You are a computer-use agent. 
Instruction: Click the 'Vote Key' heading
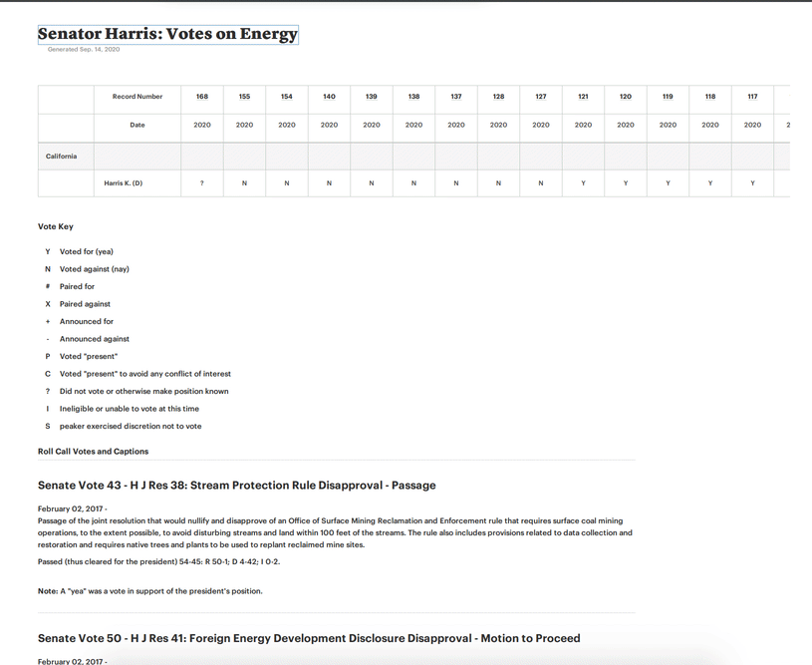click(56, 226)
